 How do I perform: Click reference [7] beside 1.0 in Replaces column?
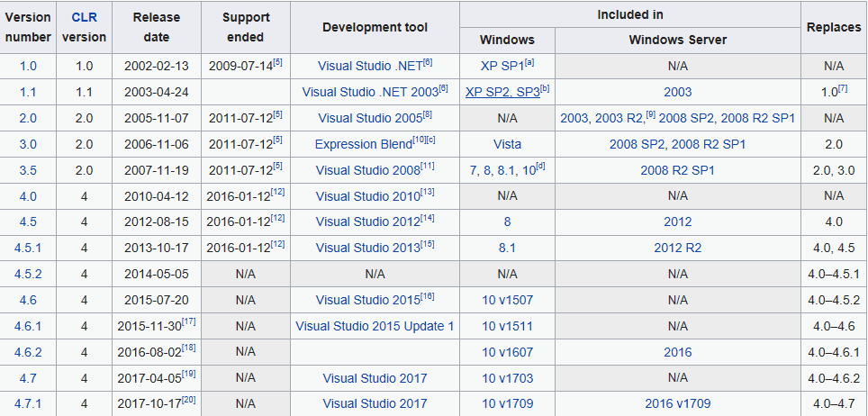(842, 88)
